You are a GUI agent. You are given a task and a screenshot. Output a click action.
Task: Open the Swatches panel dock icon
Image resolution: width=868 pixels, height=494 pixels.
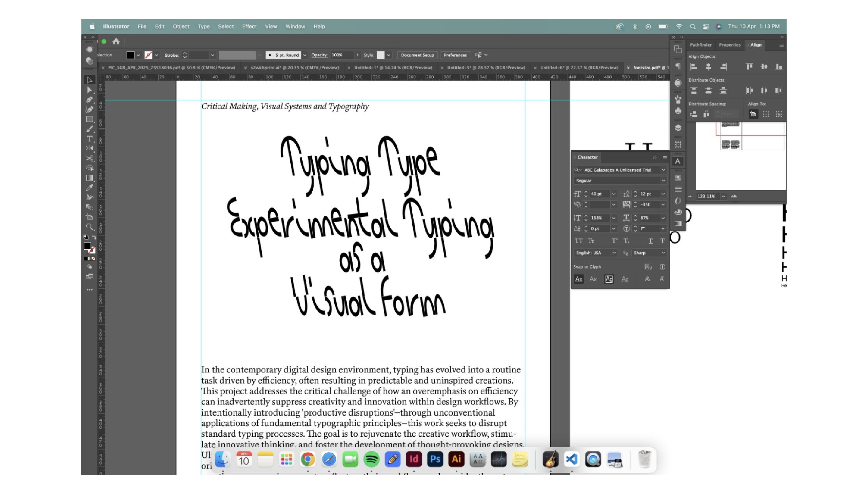(x=678, y=178)
